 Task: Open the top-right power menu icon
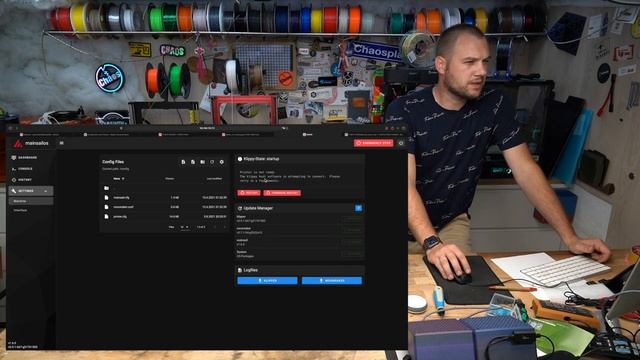pos(401,143)
